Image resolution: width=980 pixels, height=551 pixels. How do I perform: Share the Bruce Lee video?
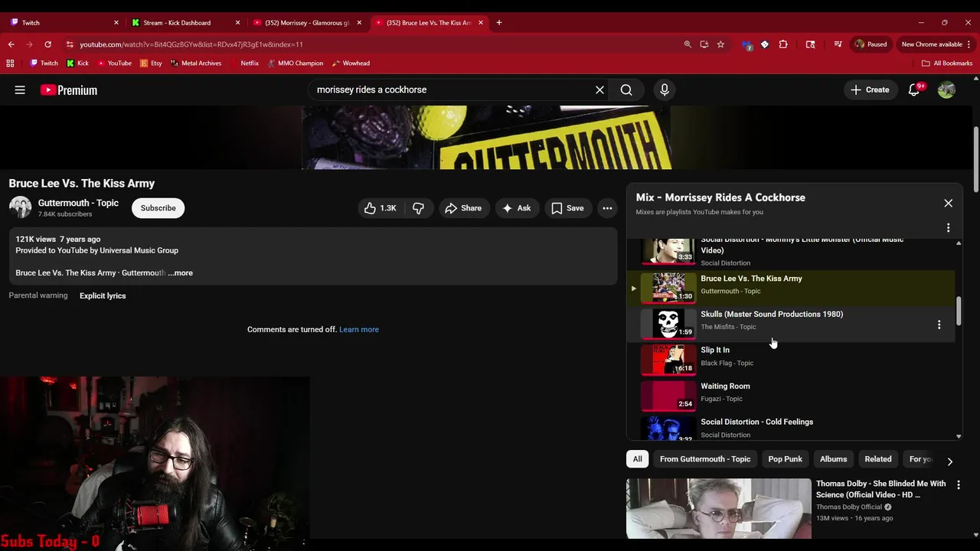click(x=462, y=208)
